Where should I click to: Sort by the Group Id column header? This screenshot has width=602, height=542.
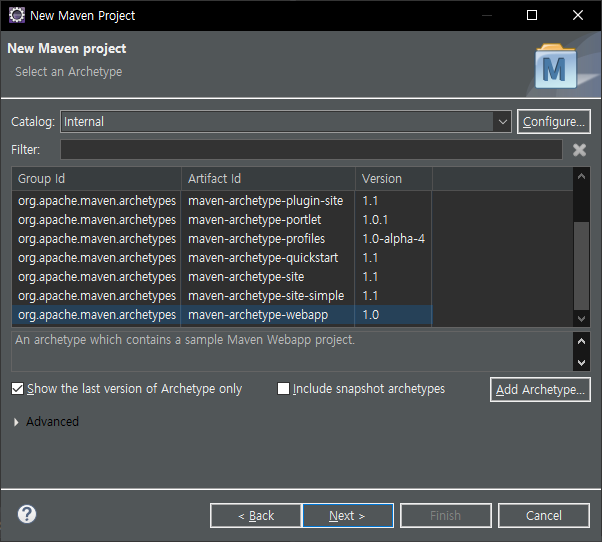coord(96,179)
